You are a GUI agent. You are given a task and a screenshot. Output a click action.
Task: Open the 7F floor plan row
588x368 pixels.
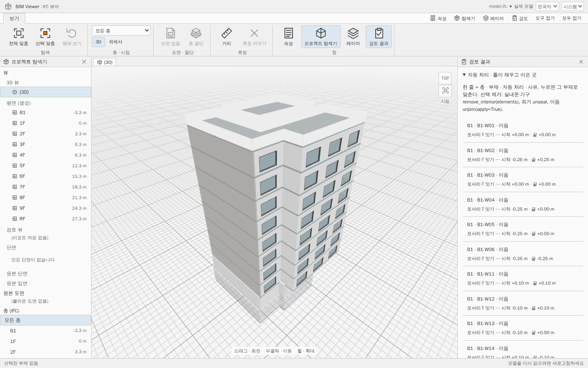point(45,187)
